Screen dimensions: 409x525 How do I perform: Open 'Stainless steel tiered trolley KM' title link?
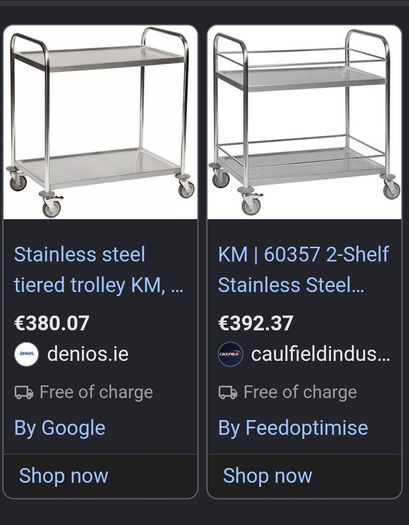(x=99, y=270)
